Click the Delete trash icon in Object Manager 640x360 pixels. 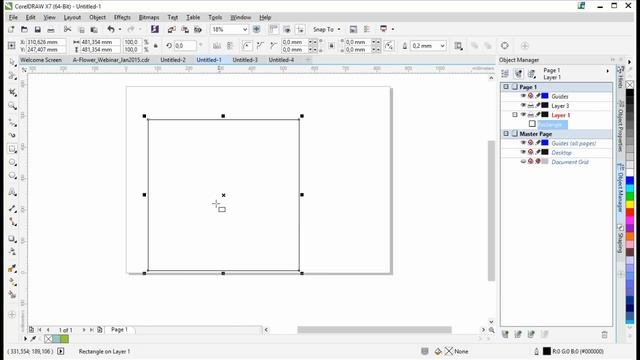(x=604, y=335)
